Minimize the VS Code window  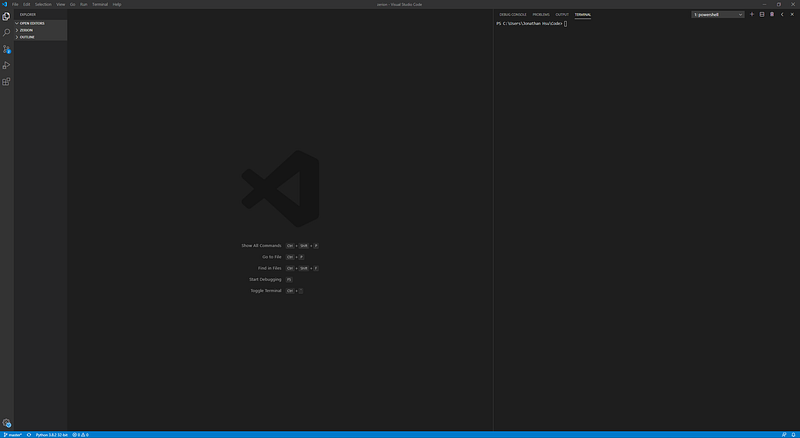(x=764, y=4)
